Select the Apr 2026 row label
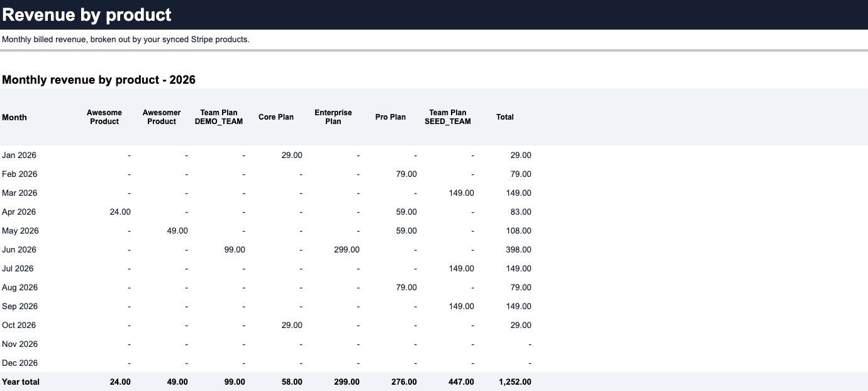The image size is (868, 391). (x=19, y=212)
